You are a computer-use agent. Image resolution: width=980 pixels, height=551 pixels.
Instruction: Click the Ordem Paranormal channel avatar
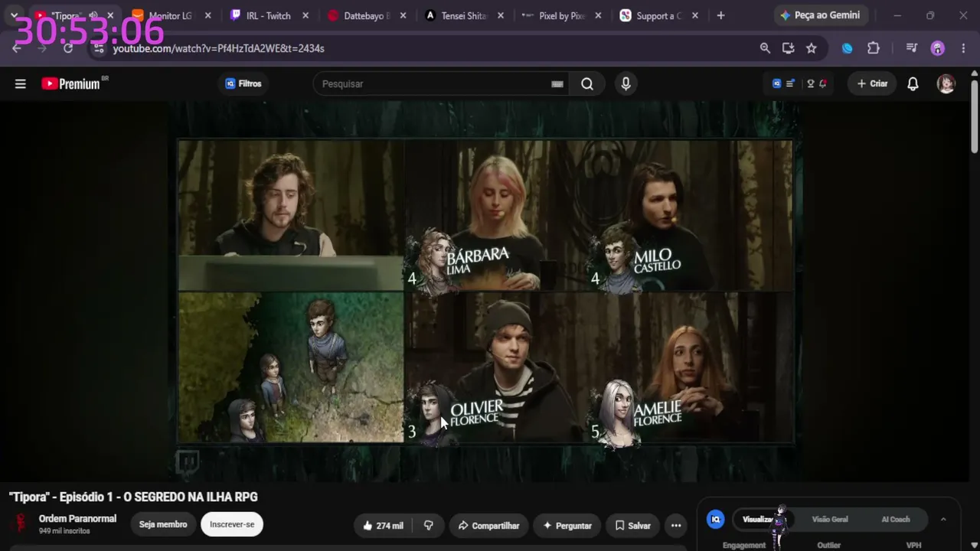click(19, 524)
